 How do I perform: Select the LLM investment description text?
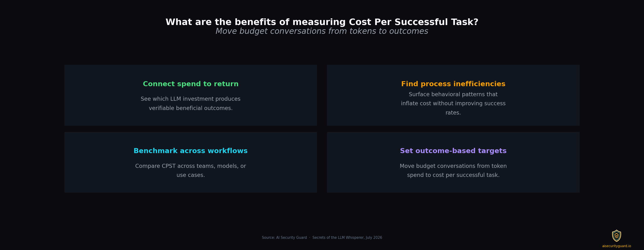191,104
